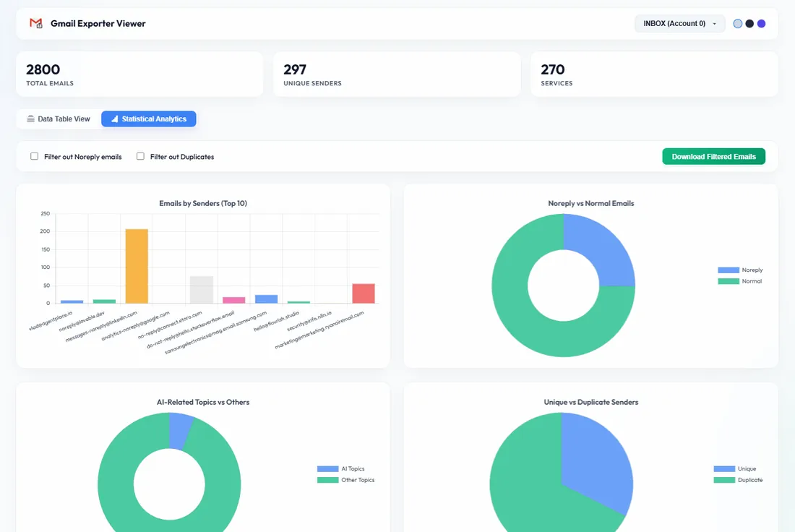Enable Filter out Noreply emails checkbox
This screenshot has height=532, width=795.
(x=34, y=156)
